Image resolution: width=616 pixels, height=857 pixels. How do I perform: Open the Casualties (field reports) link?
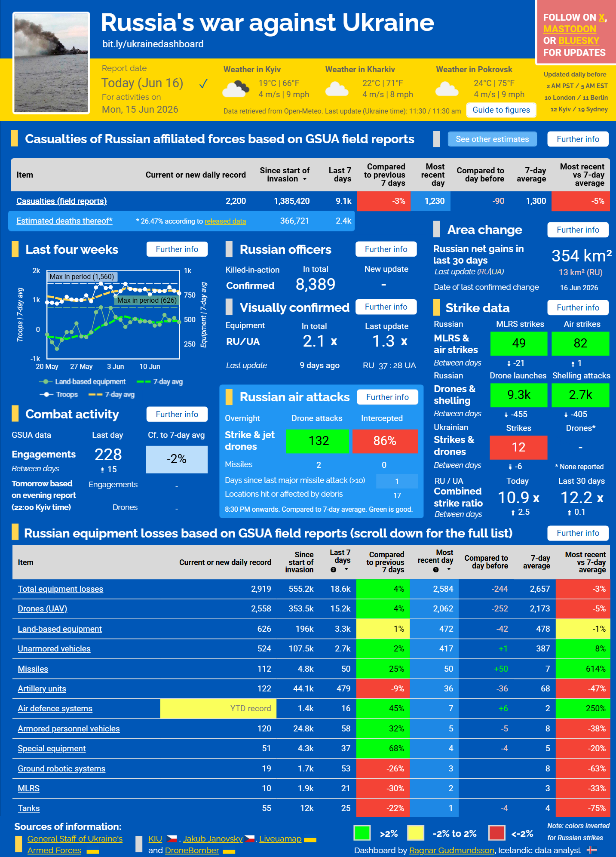61,201
